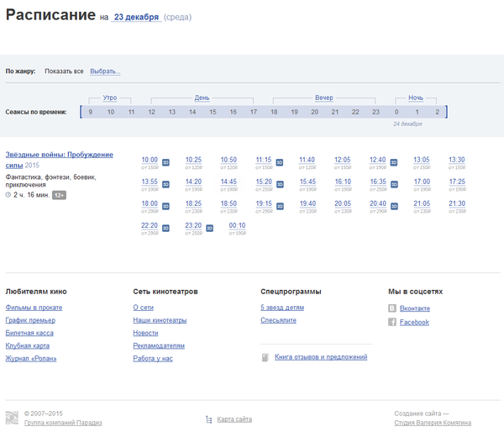Click hour 18 on the time slider

coord(274,112)
